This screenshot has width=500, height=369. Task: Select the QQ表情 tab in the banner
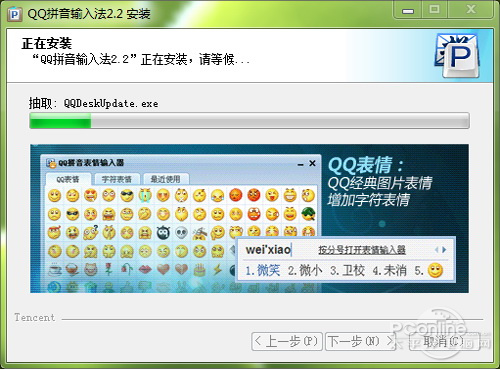click(68, 179)
